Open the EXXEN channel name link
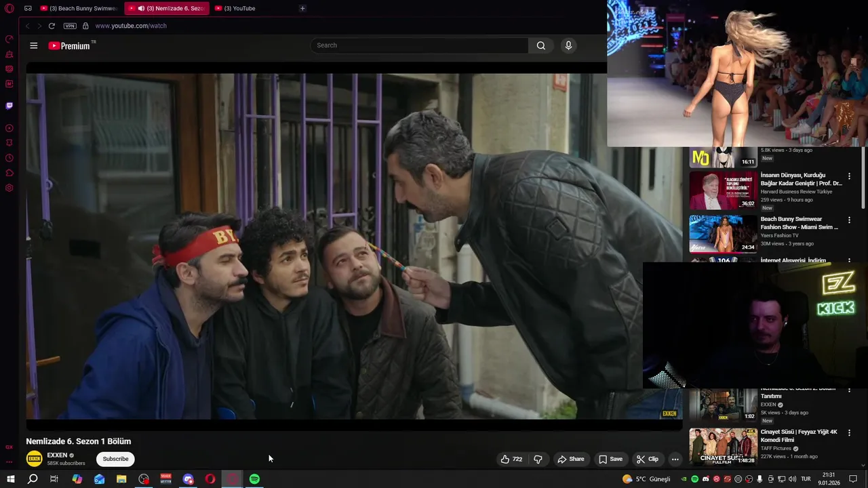This screenshot has width=868, height=488. [57, 455]
